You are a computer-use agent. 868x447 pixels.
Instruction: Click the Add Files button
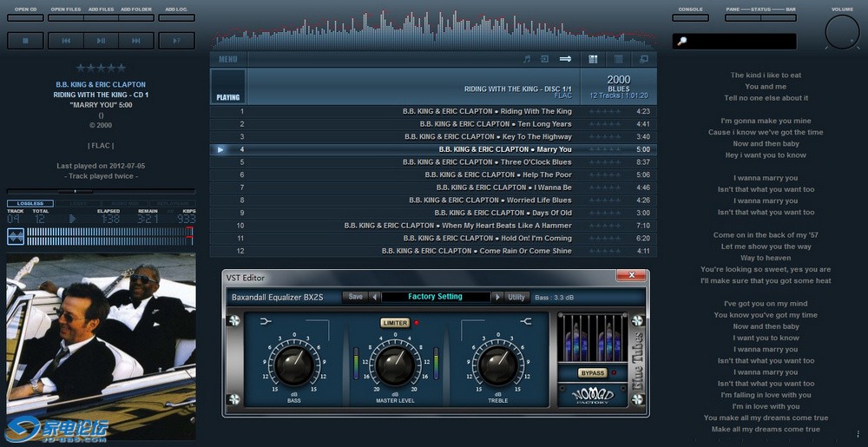coord(102,17)
